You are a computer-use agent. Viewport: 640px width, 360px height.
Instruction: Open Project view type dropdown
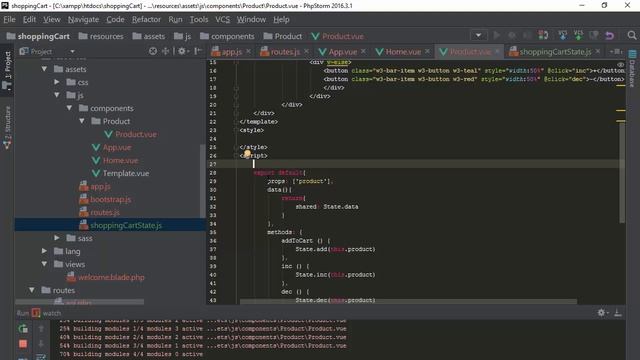72,51
